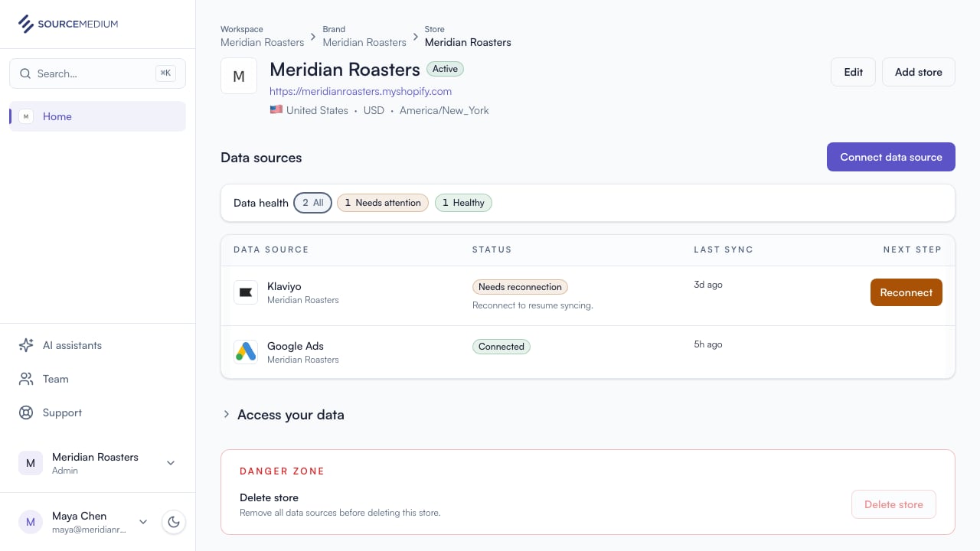The image size is (980, 551).
Task: Select the Google Ads data source name
Action: (x=296, y=346)
